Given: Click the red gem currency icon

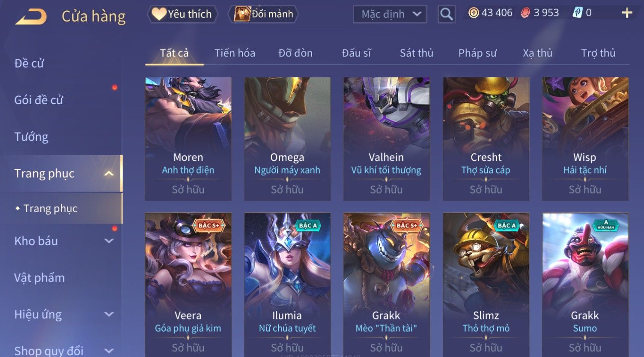Looking at the screenshot, I should pyautogui.click(x=525, y=13).
